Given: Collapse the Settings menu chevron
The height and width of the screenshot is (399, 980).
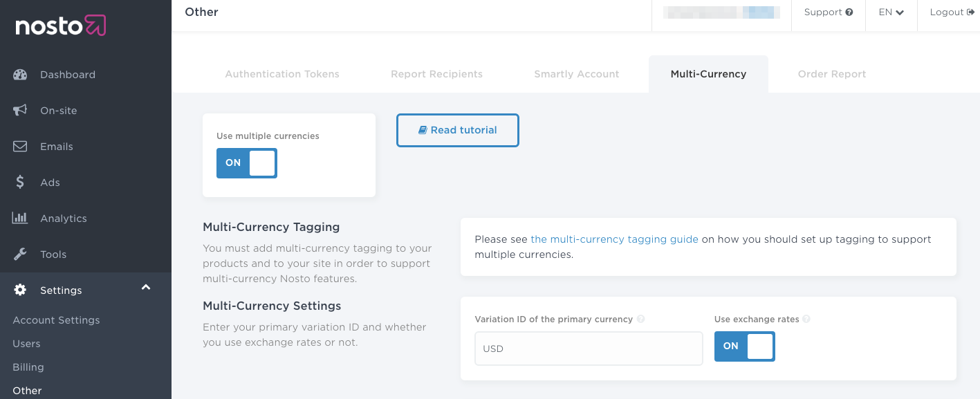Looking at the screenshot, I should coord(146,288).
